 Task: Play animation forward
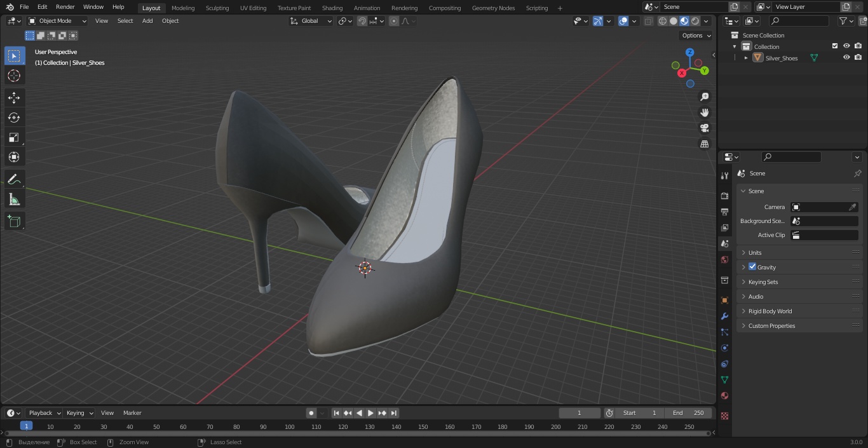click(370, 413)
